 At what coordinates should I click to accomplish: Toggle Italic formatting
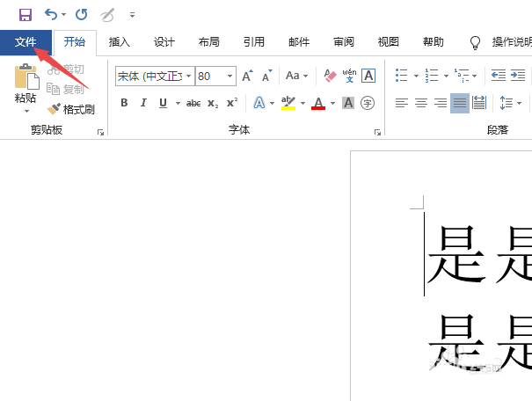coord(143,104)
